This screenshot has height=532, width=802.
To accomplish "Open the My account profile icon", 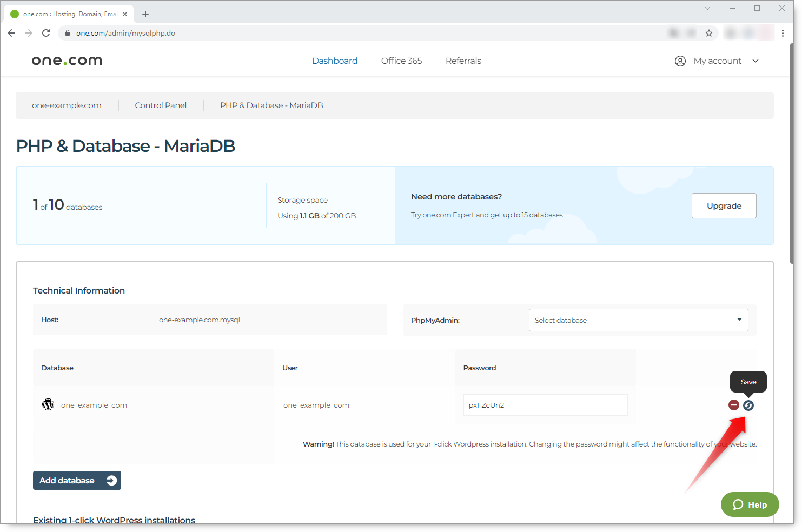I will pyautogui.click(x=680, y=61).
